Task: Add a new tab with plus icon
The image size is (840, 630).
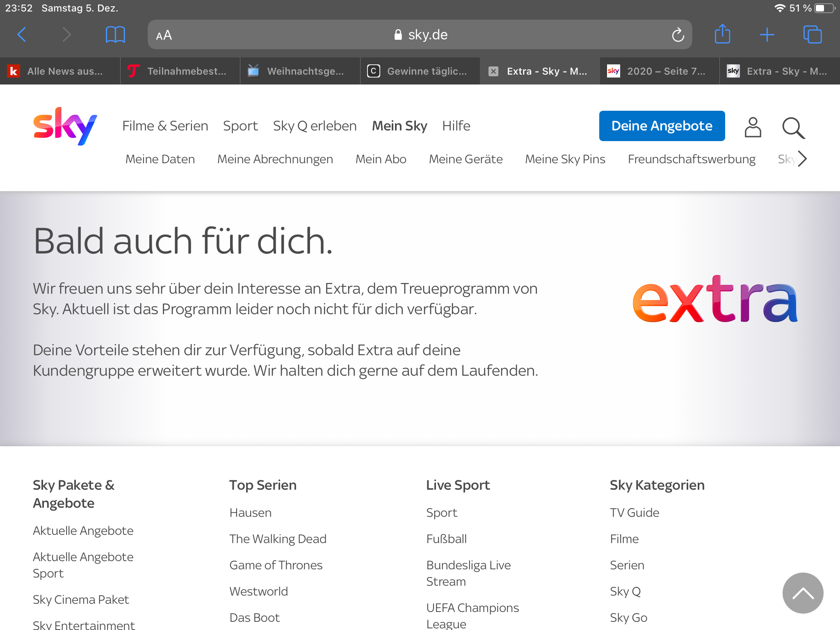Action: [x=767, y=34]
